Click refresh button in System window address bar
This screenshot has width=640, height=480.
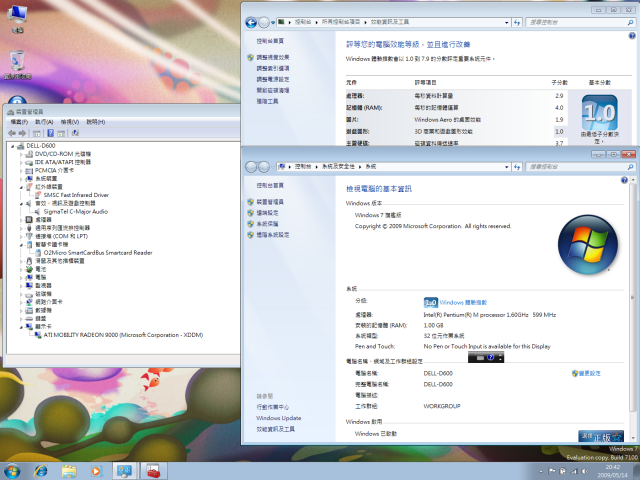click(517, 167)
